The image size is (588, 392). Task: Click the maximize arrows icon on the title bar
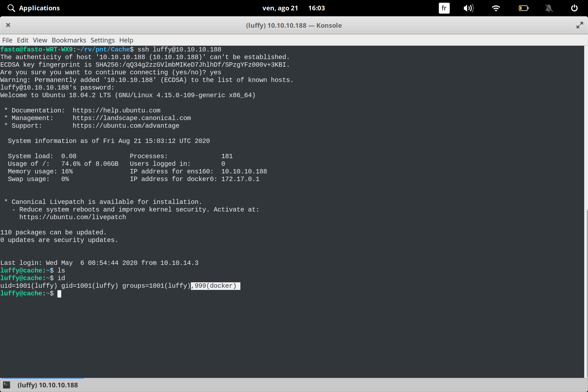579,25
